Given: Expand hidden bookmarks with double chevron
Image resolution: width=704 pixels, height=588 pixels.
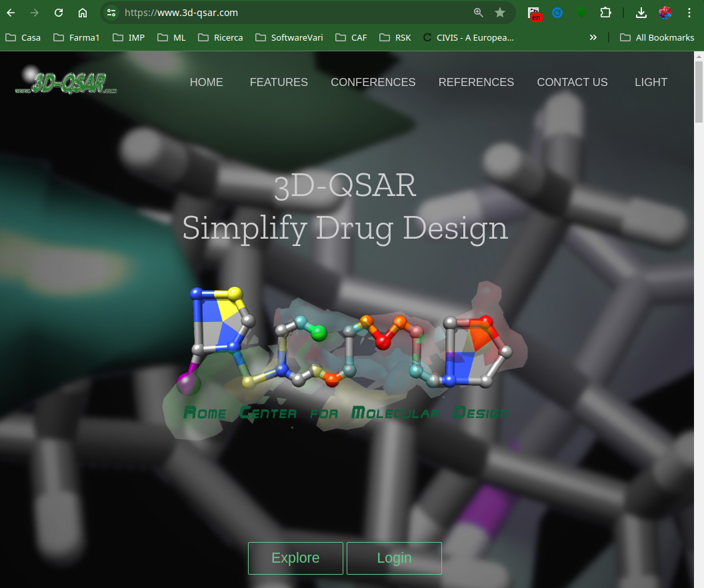Looking at the screenshot, I should pyautogui.click(x=593, y=38).
